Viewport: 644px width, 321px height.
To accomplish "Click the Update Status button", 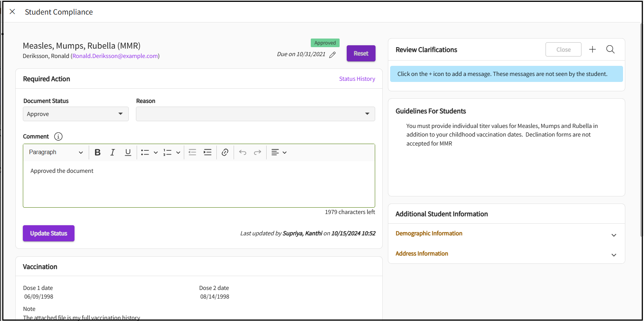I will click(x=49, y=233).
